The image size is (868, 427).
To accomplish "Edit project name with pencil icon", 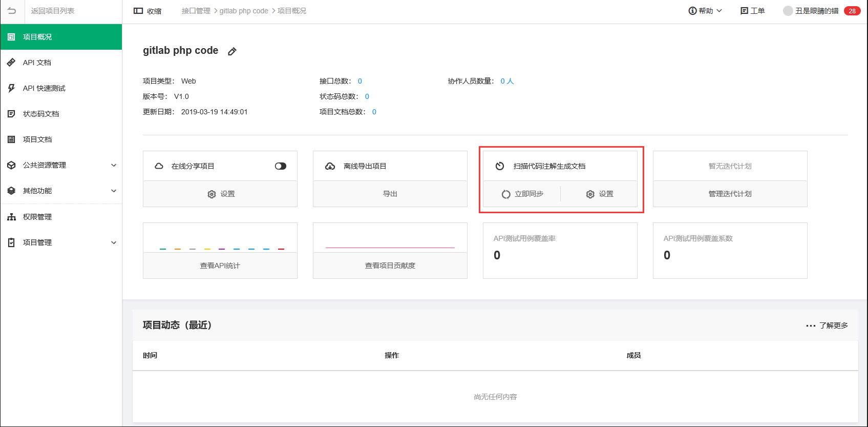I will 232,51.
